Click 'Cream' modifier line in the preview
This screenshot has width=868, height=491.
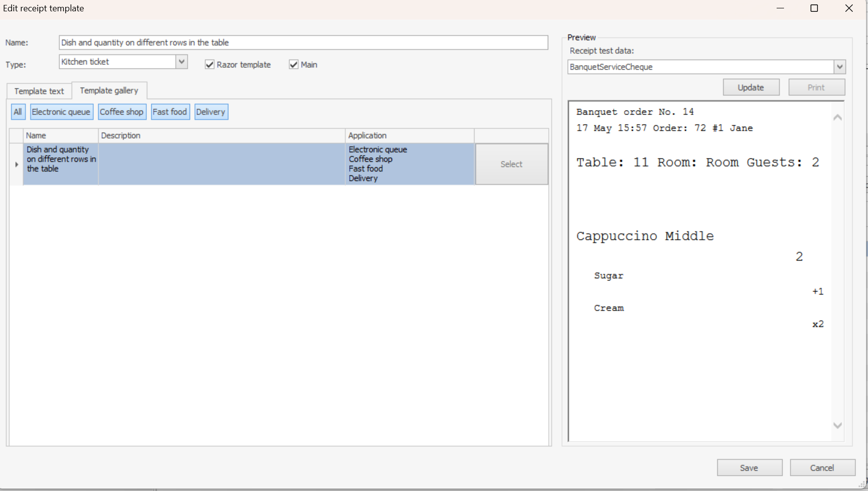609,308
